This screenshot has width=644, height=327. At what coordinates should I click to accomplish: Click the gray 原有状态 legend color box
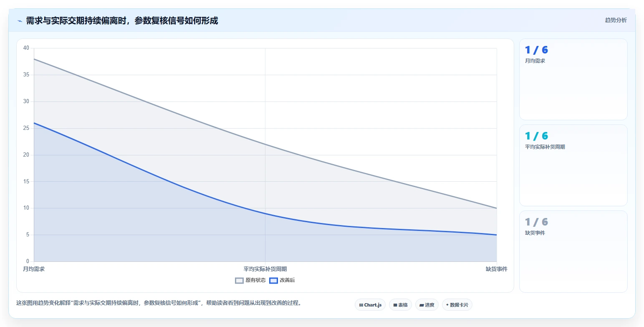[239, 281]
